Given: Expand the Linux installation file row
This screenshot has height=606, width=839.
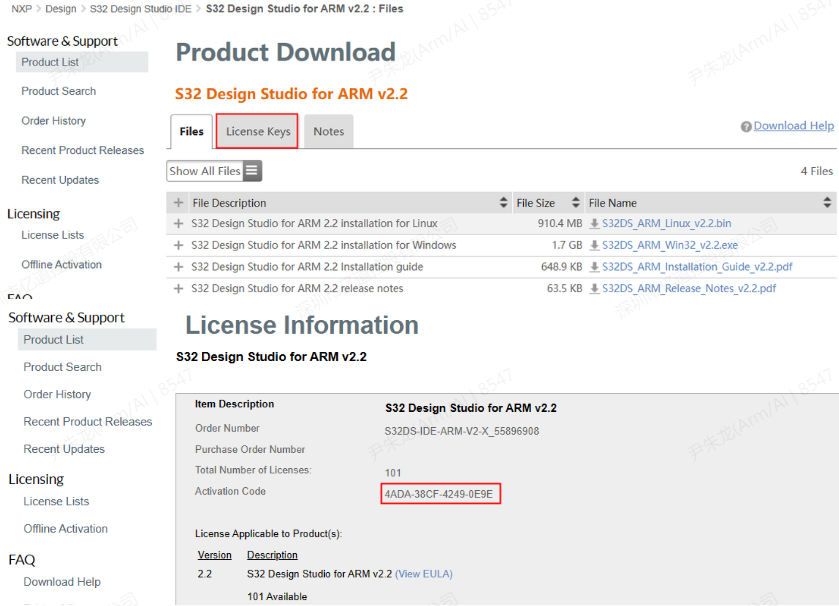Looking at the screenshot, I should [x=179, y=224].
